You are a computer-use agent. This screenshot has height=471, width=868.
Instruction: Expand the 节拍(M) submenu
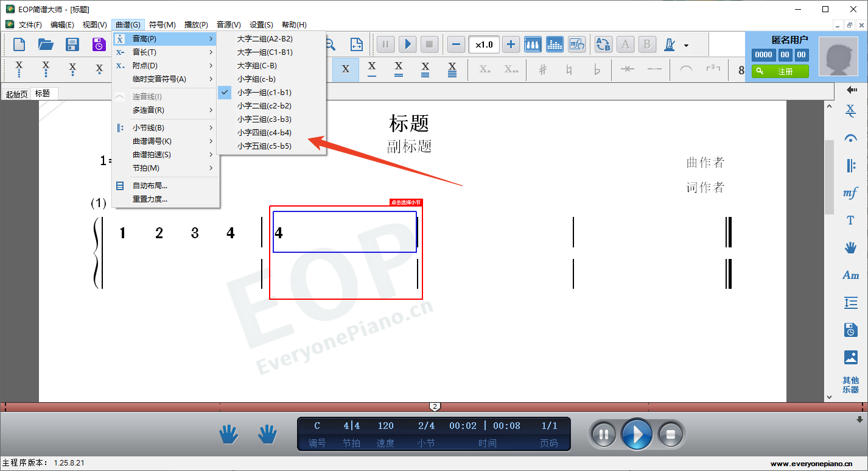click(166, 168)
